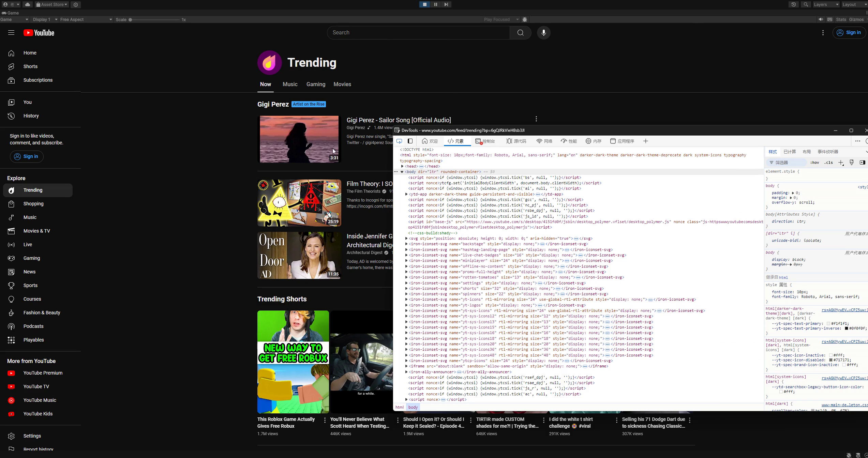
Task: Open the Play Focused dropdown
Action: 501,19
